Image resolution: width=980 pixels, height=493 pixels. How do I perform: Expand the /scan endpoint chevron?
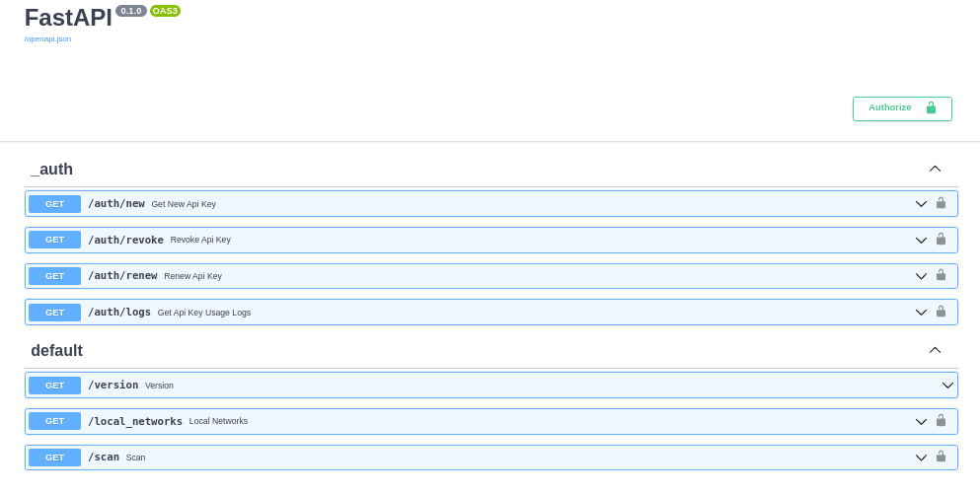coord(921,458)
